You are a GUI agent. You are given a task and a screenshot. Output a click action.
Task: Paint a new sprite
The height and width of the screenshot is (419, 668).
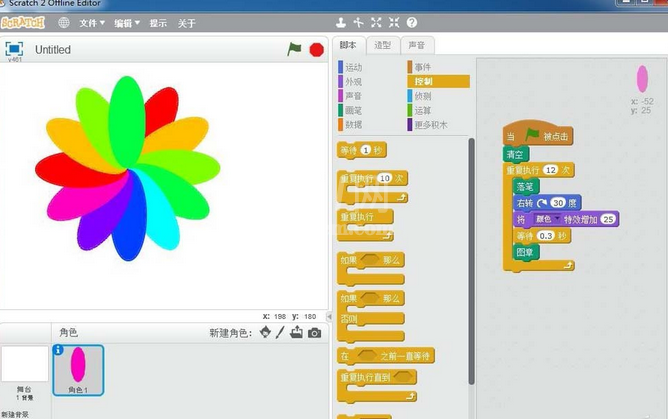(x=280, y=332)
